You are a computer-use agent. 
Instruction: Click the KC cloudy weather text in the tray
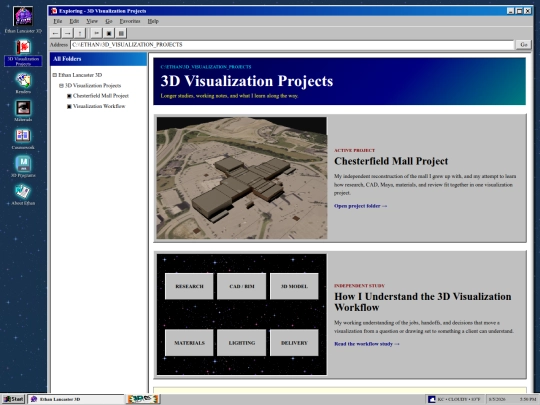[x=459, y=399]
